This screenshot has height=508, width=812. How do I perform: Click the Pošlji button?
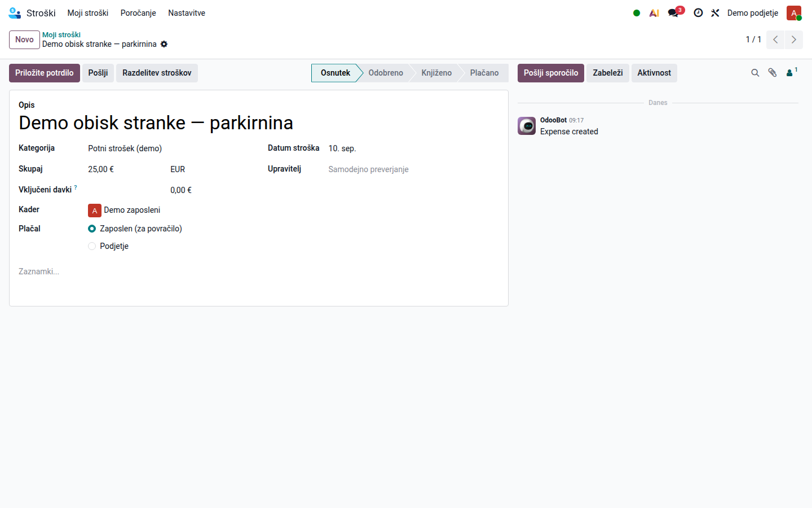click(x=98, y=73)
